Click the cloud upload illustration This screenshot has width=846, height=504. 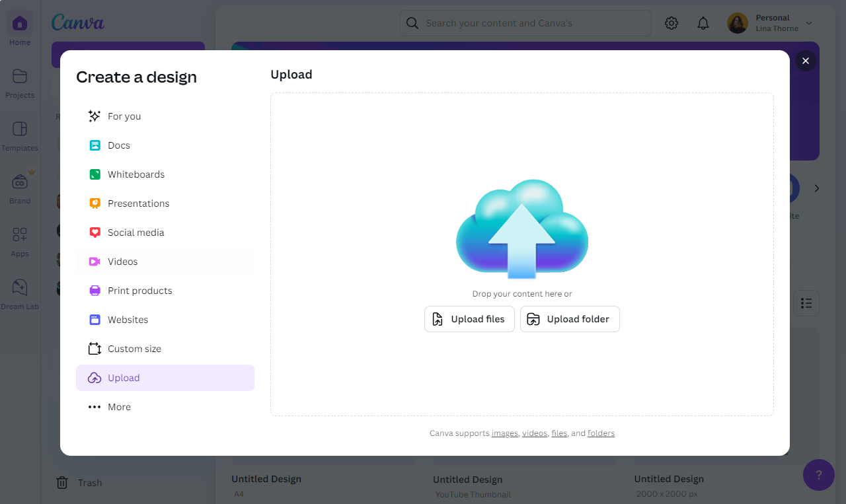click(x=522, y=229)
